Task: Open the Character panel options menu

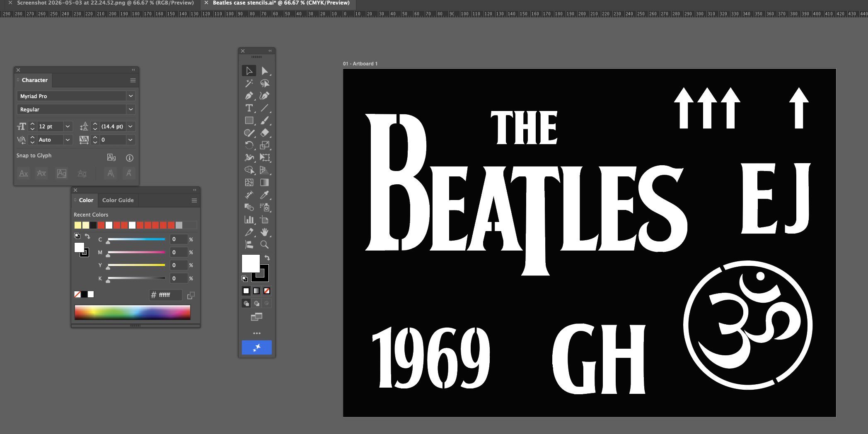Action: click(133, 80)
